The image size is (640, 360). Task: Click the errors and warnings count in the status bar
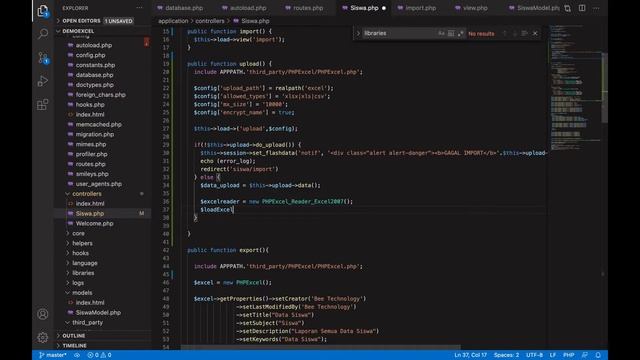(x=99, y=355)
